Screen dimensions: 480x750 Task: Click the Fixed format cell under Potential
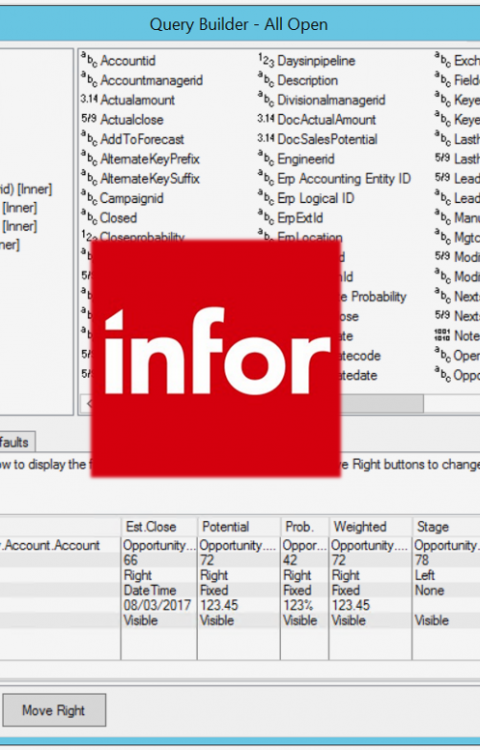point(214,590)
